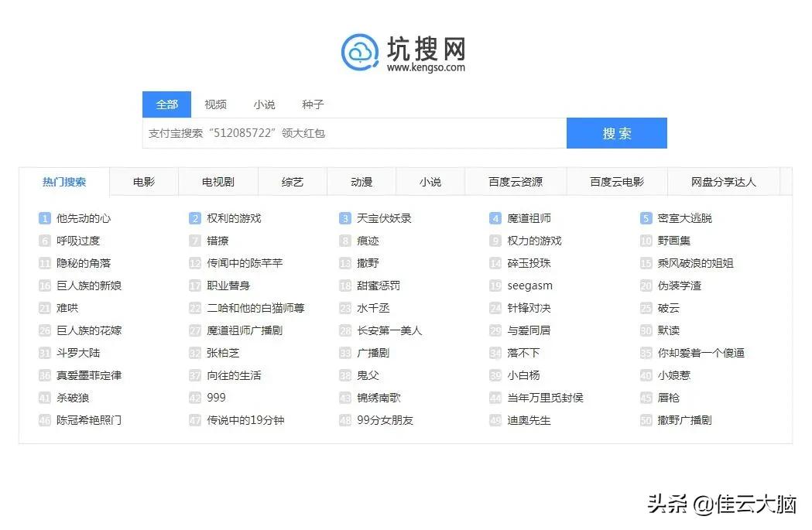Select the 视频 search type tab
This screenshot has height=530, width=812.
point(215,104)
